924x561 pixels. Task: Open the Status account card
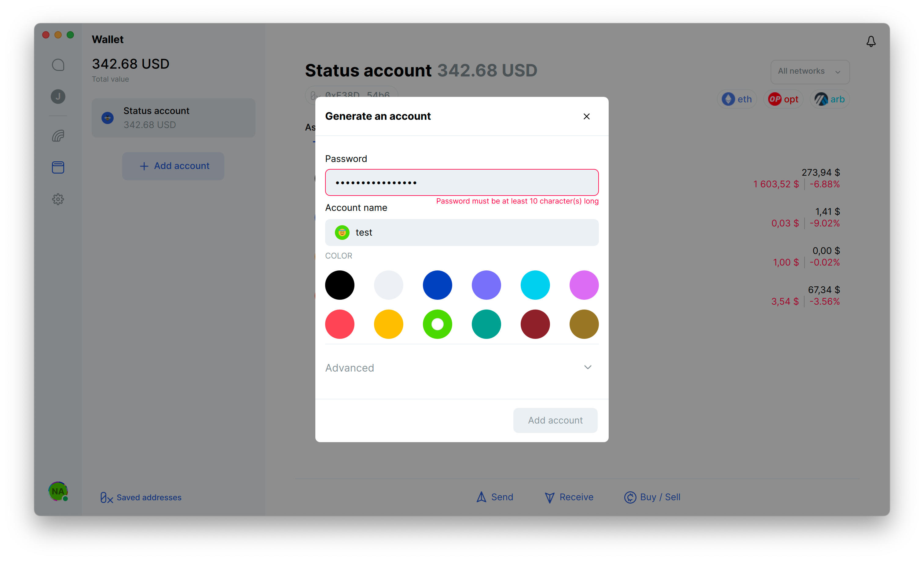(173, 118)
